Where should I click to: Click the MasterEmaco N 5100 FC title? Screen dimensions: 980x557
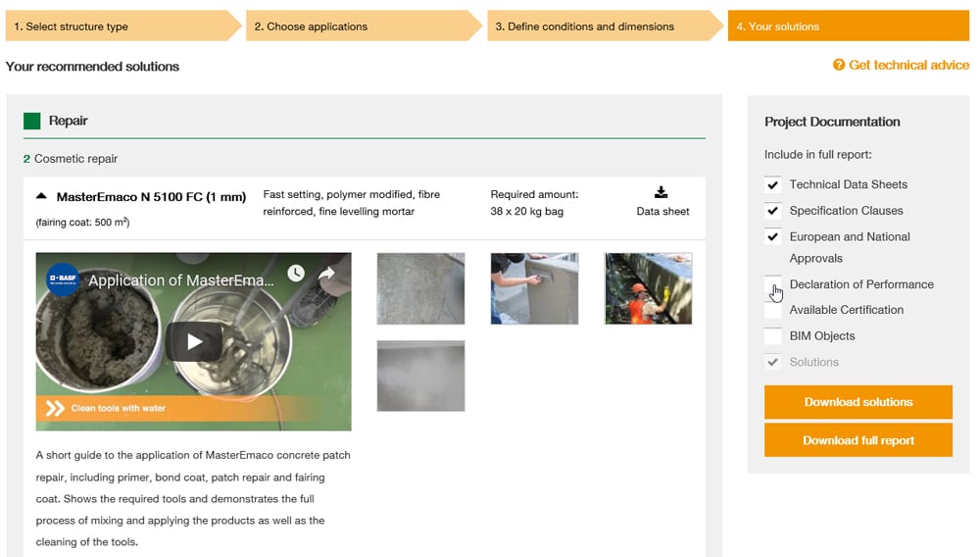pyautogui.click(x=151, y=197)
